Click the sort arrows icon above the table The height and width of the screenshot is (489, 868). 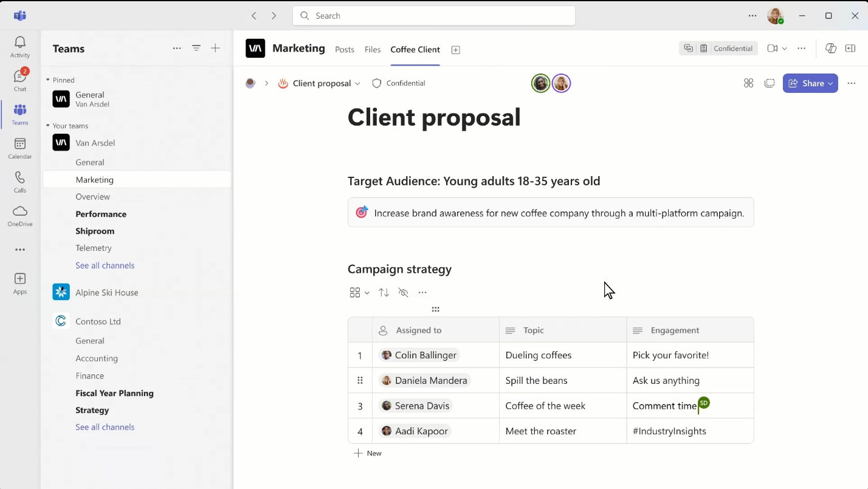pos(384,293)
